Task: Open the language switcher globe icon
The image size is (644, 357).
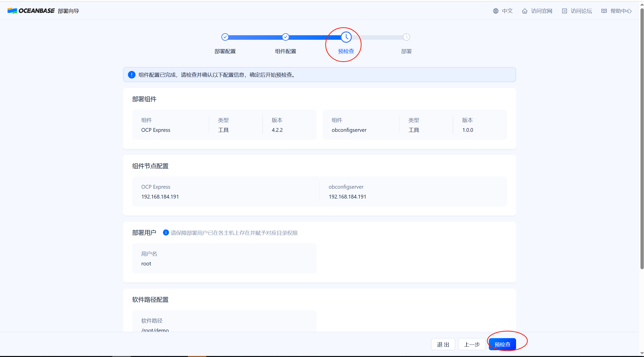Action: [495, 11]
